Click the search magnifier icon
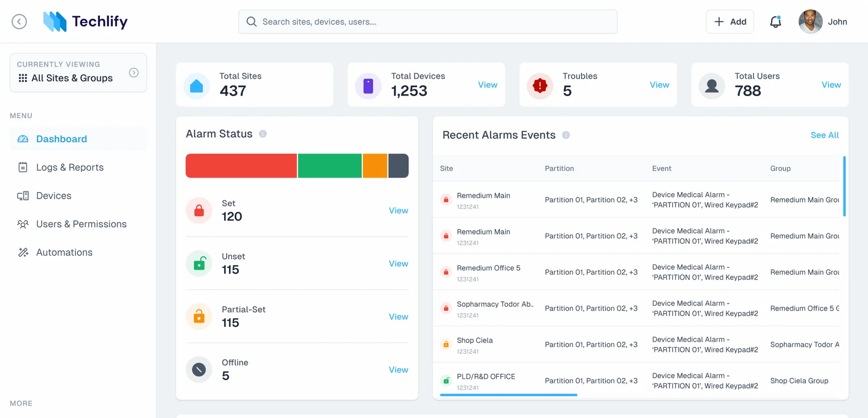The image size is (868, 418). tap(251, 22)
